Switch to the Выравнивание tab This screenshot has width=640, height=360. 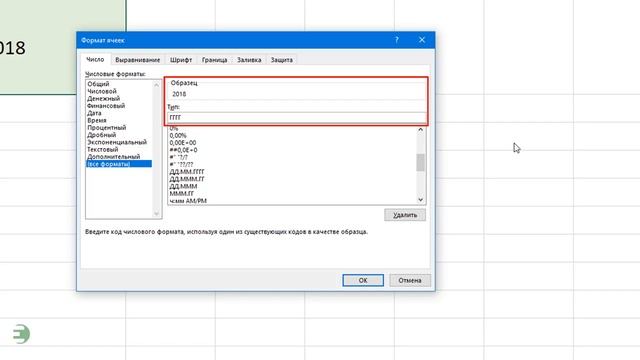tap(138, 60)
